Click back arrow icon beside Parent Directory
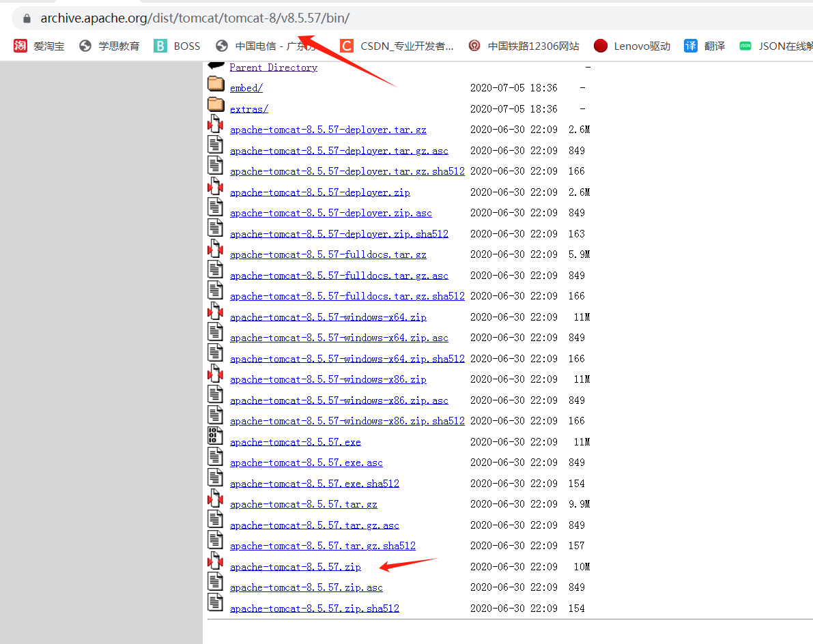 (x=216, y=65)
